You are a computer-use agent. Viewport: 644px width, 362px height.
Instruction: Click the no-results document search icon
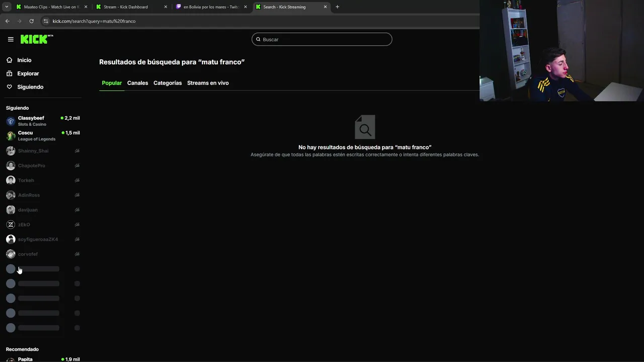[x=365, y=127]
